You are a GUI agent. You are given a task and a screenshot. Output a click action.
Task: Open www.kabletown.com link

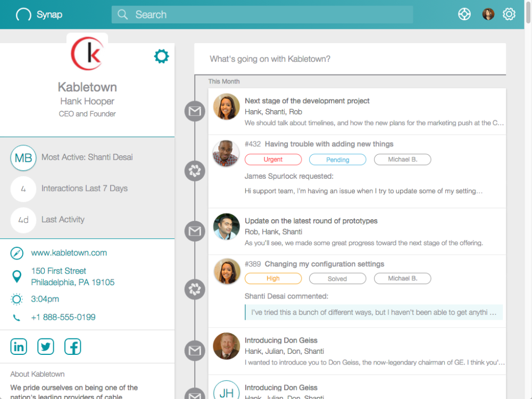tap(69, 253)
